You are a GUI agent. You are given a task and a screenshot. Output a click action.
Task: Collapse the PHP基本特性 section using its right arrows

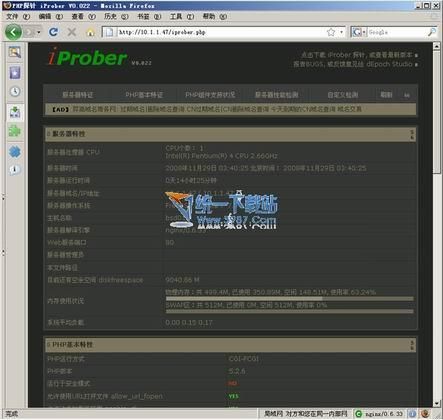point(412,345)
